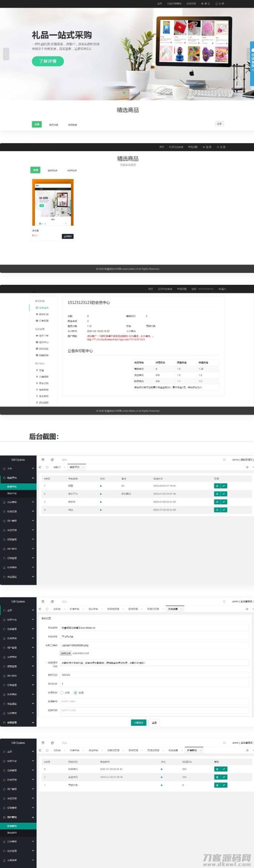Click refresh icon in first admin toolbar
This screenshot has height=868, width=254.
[x=52, y=459]
